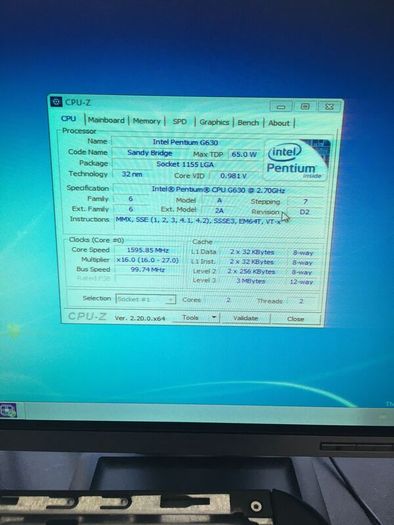Select the instructions list MMX, SSE

[198, 221]
